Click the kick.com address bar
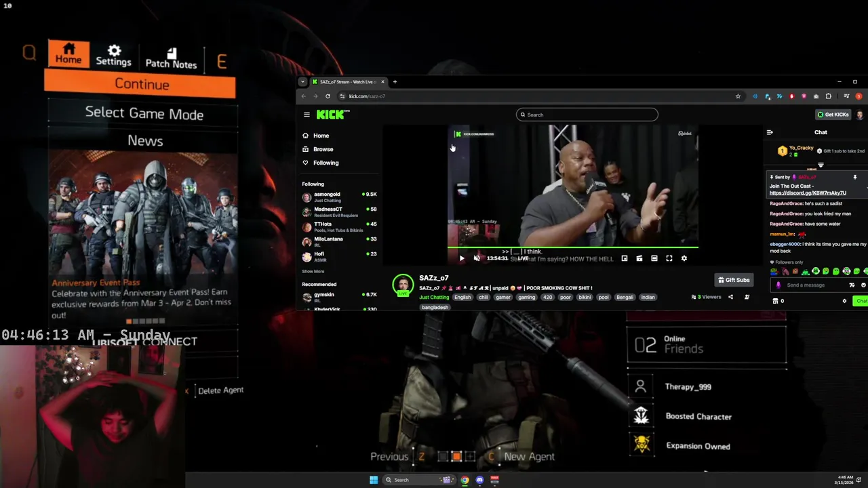Image resolution: width=868 pixels, height=488 pixels. tap(536, 96)
